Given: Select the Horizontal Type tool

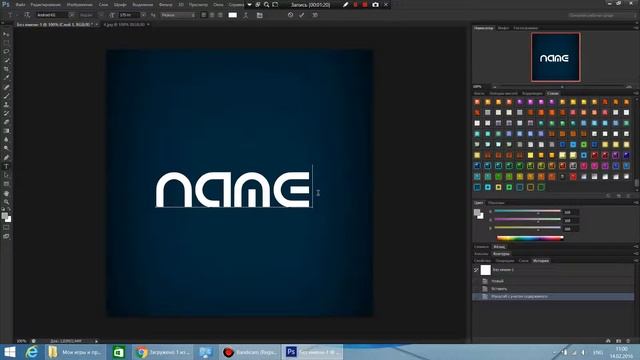Looking at the screenshot, I should 6,167.
